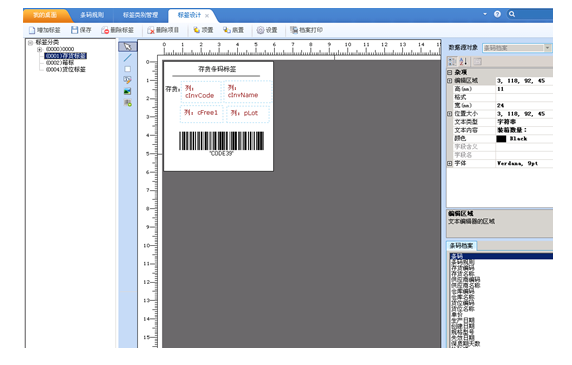Switch properties to categorized view icon
Viewport: 572px width, 365px height.
tap(452, 62)
